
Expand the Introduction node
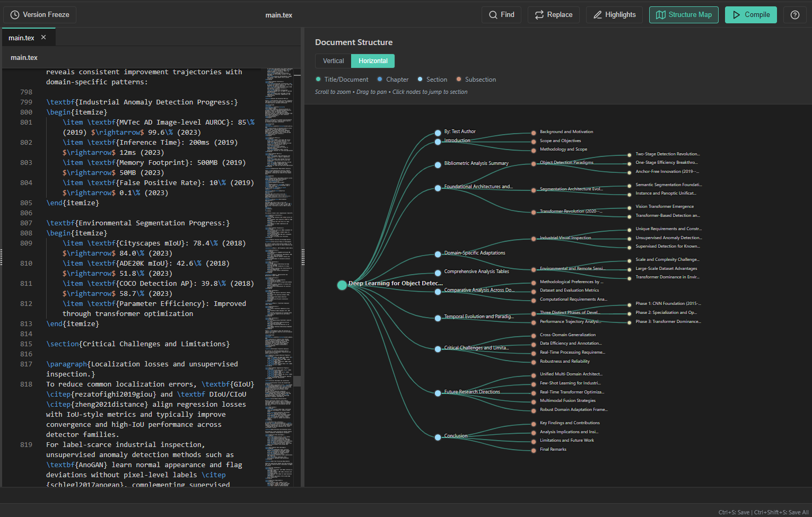[x=438, y=141]
